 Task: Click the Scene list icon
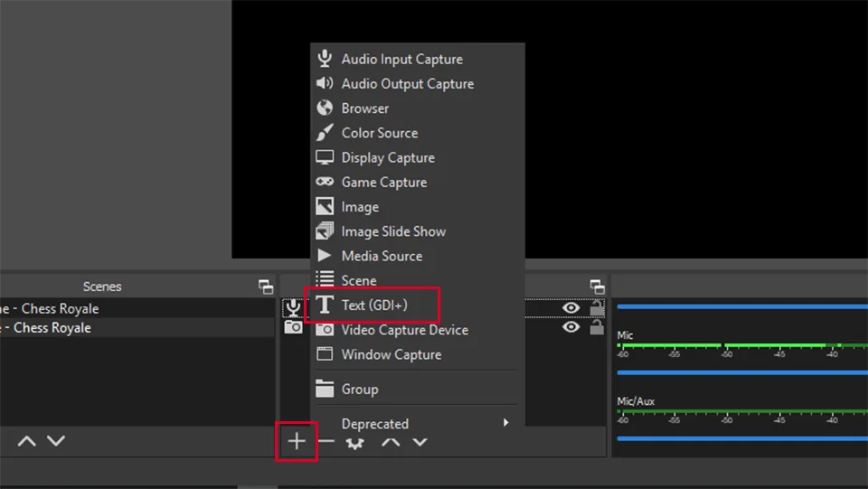(x=325, y=278)
